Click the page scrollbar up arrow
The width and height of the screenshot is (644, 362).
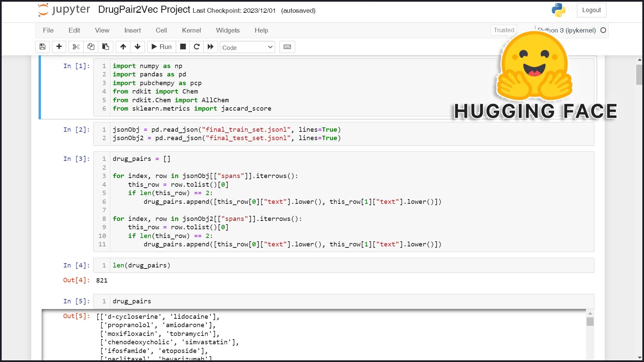pyautogui.click(x=639, y=60)
